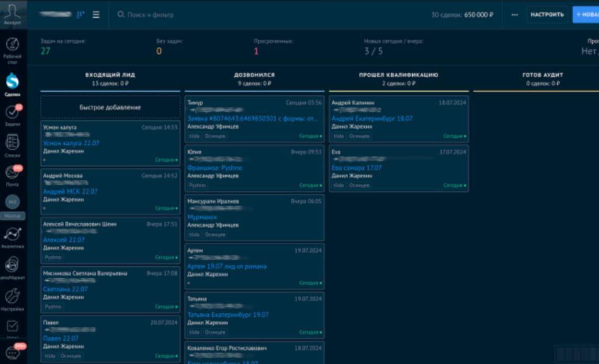The image size is (599, 364).
Task: Open deal Артем 19.07 лид от романа
Action: (x=227, y=266)
